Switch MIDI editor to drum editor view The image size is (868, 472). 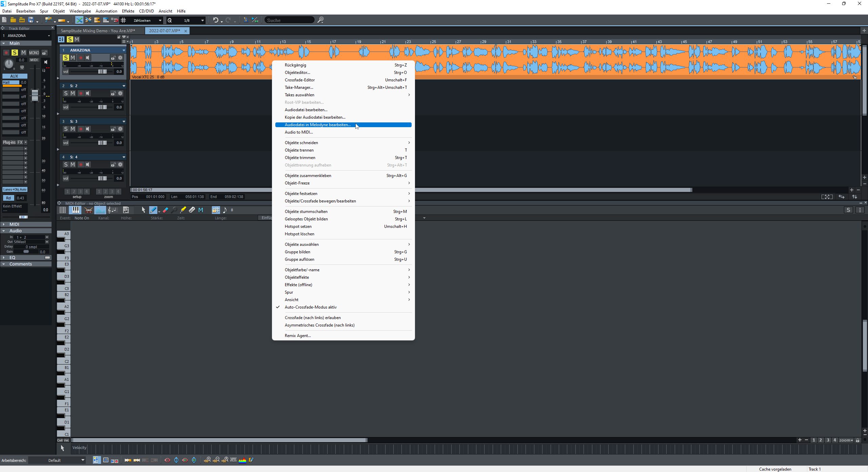(88, 210)
